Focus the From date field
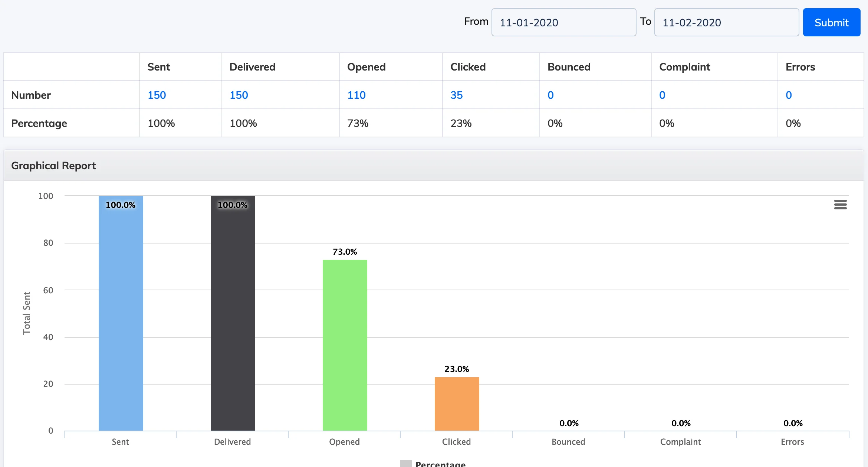 [563, 22]
